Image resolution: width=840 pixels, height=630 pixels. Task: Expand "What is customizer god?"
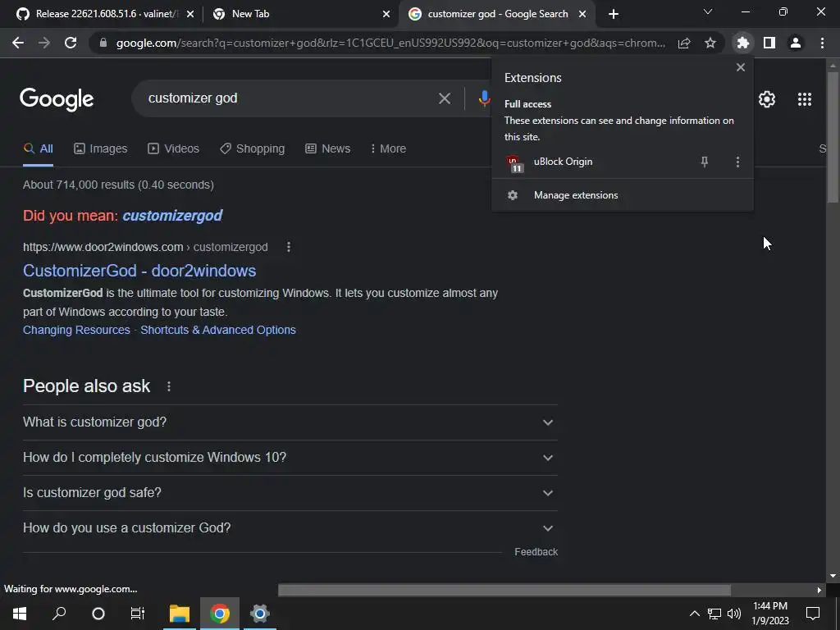click(290, 422)
